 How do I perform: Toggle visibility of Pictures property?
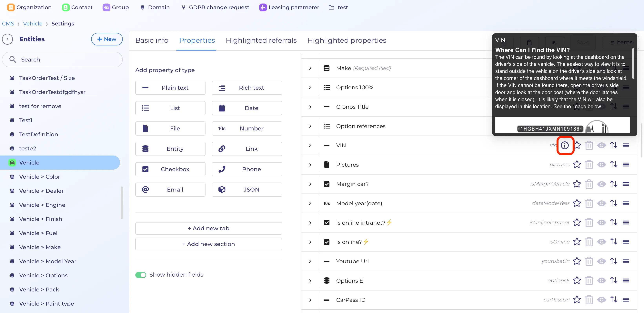pyautogui.click(x=601, y=165)
